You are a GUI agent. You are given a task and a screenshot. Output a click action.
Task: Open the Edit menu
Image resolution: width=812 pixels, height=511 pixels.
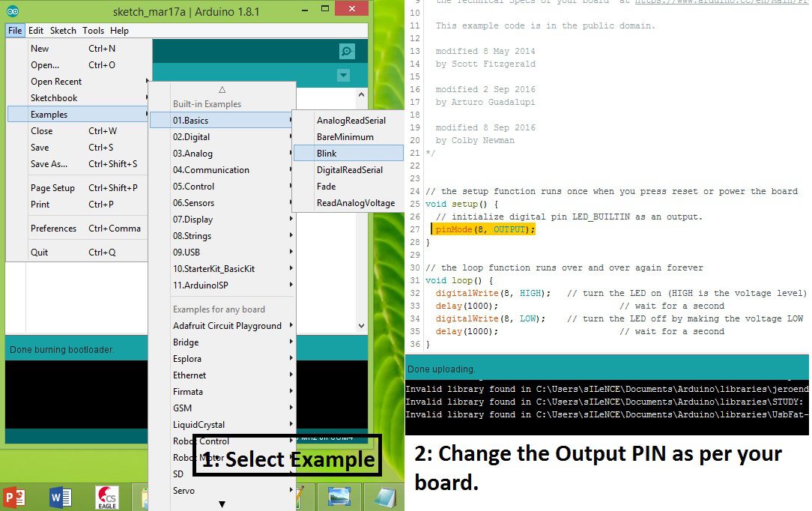pos(36,31)
